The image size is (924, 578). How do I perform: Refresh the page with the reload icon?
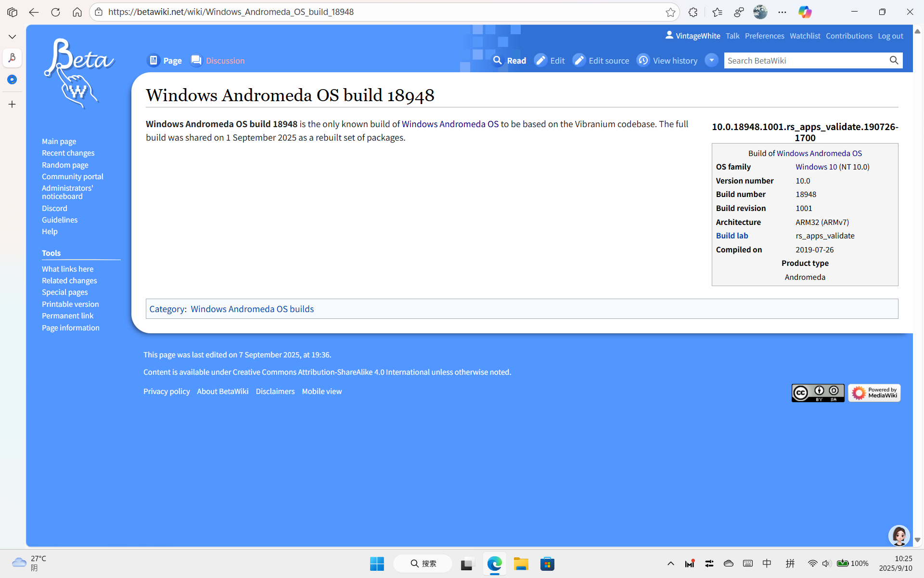tap(55, 12)
